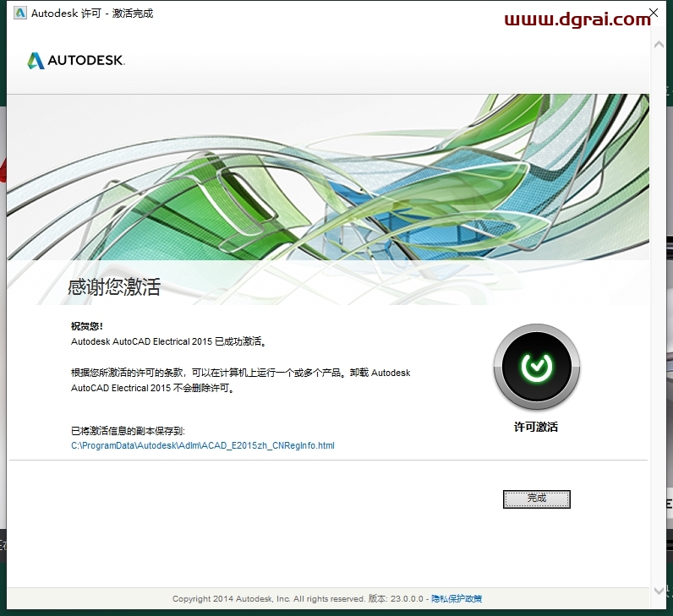Open the 隐私保护政策 privacy policy link
This screenshot has width=673, height=616.
click(x=457, y=598)
